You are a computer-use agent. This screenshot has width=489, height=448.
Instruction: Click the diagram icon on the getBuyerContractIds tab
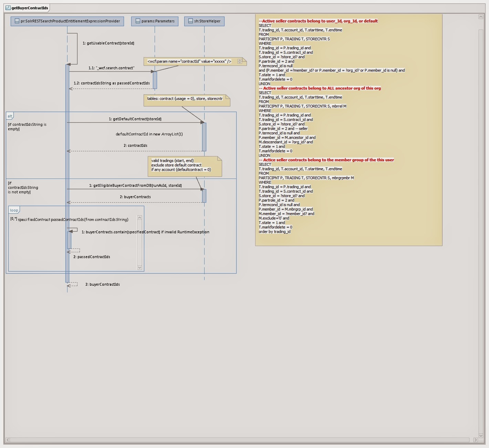pos(8,7)
